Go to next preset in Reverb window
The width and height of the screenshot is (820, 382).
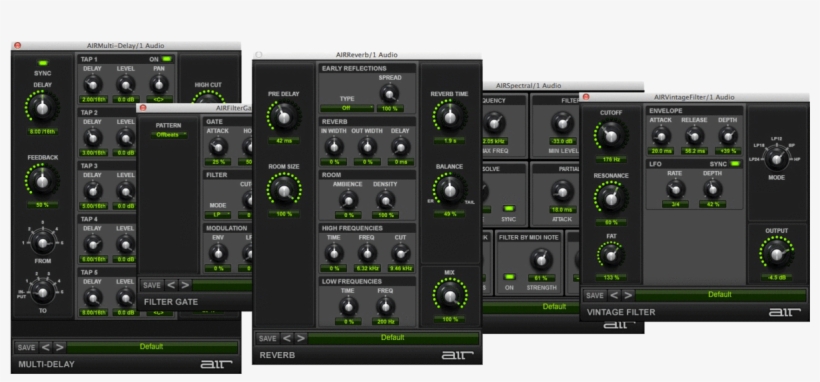301,338
